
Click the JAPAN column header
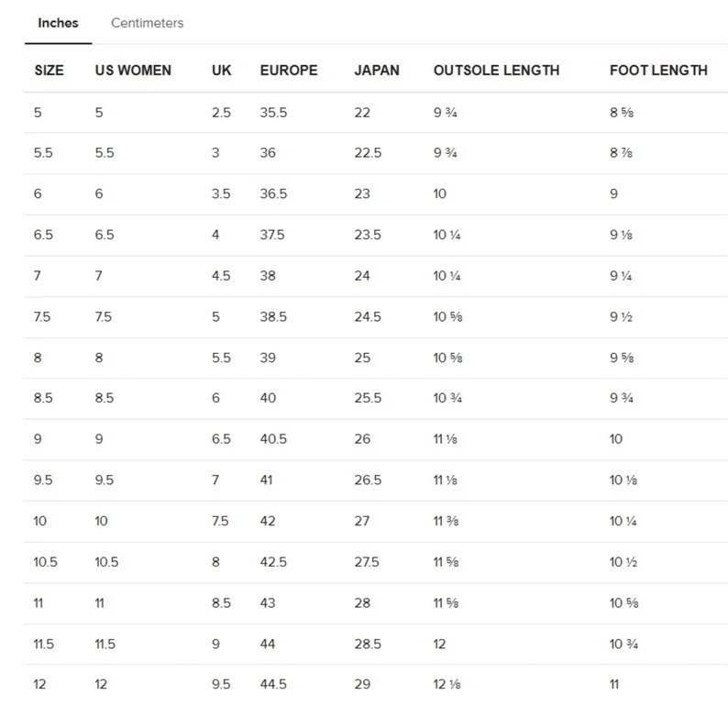pos(377,70)
